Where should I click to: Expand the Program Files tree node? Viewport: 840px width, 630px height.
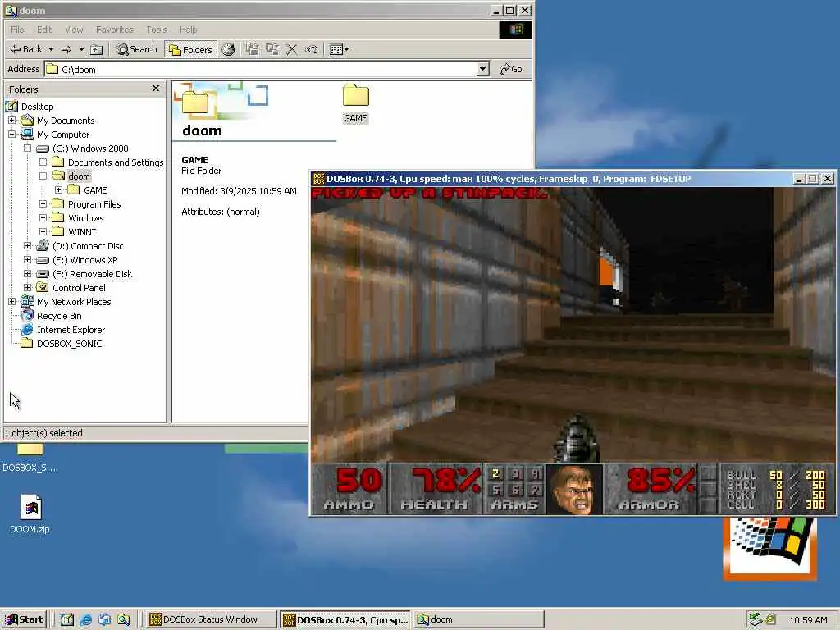pyautogui.click(x=43, y=204)
